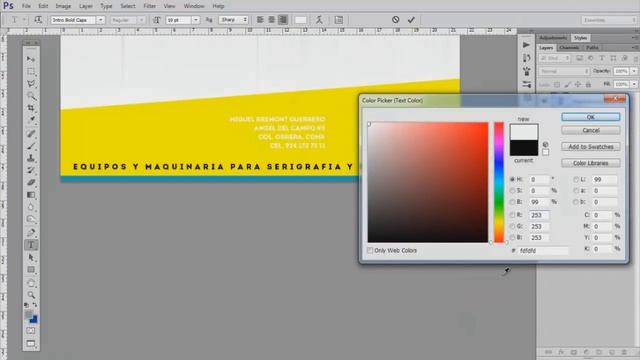Align text left
Screen dimensions: 640x360
point(260,20)
